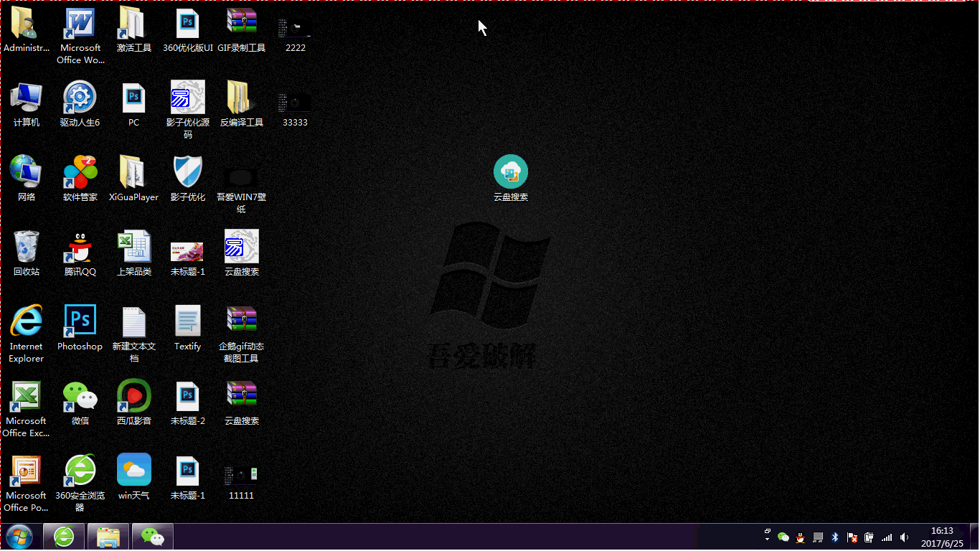Open the Bluetooth tray icon
980x551 pixels.
(x=835, y=537)
